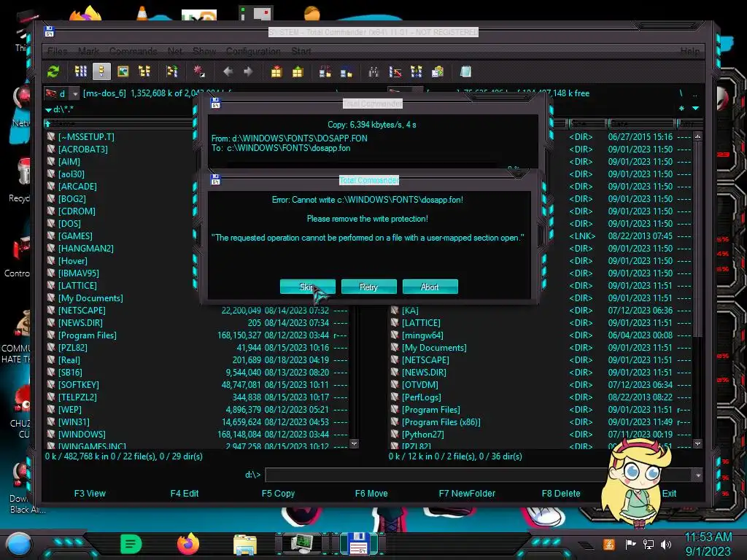The height and width of the screenshot is (560, 747).
Task: Open the Start menu in the menu bar
Action: pyautogui.click(x=301, y=51)
